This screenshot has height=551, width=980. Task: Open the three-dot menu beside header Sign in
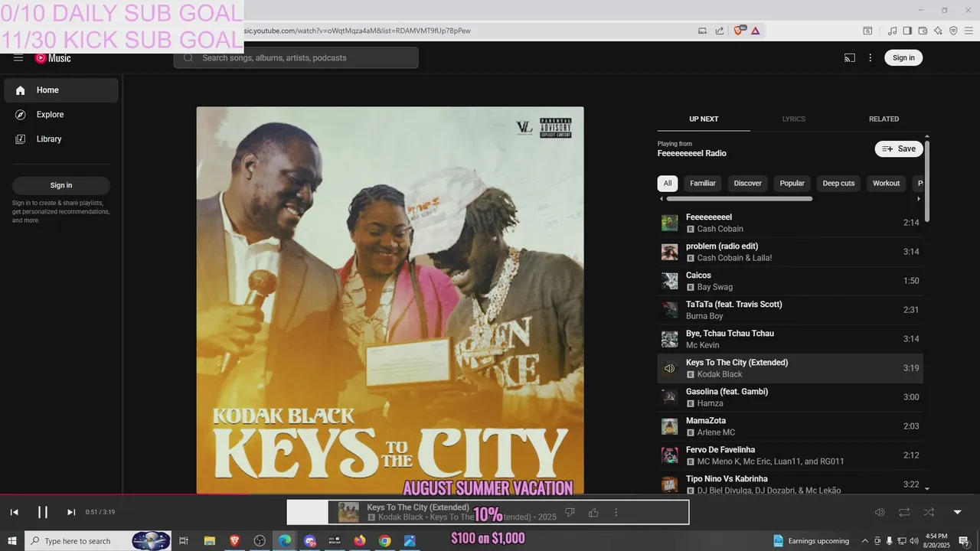870,58
